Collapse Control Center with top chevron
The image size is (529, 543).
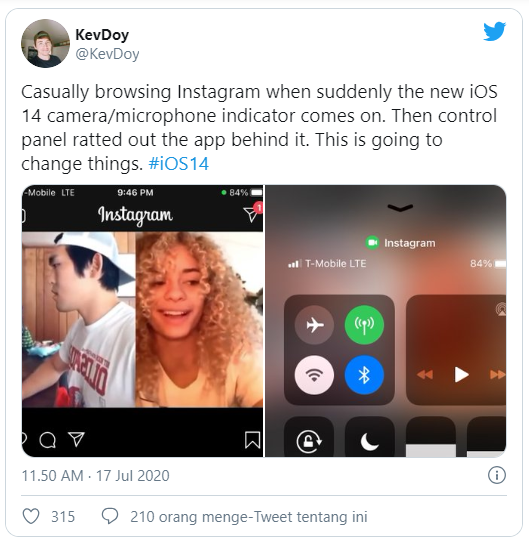400,208
